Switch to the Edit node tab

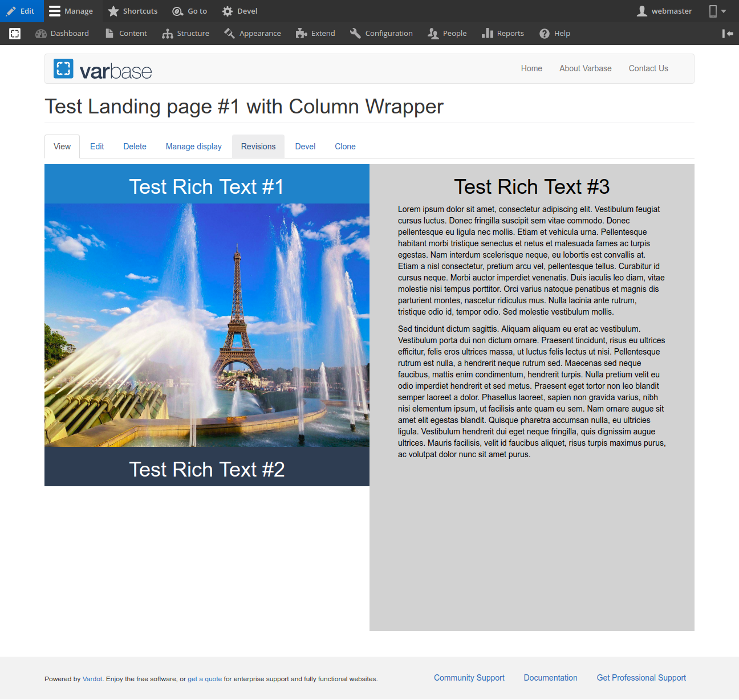97,146
